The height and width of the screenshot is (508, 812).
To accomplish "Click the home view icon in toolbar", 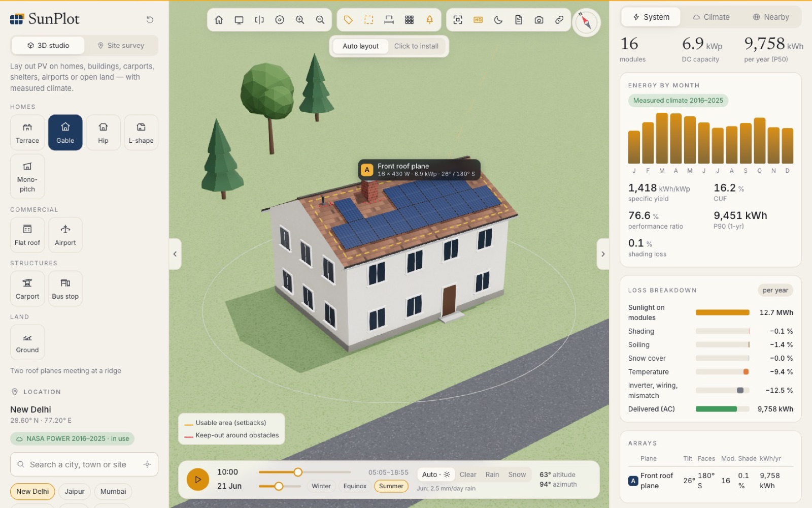I will pyautogui.click(x=219, y=20).
